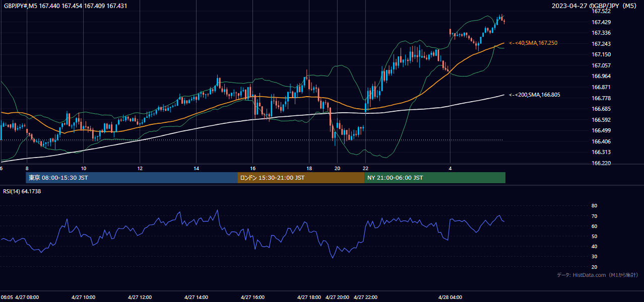The image size is (644, 302).
Task: Click the 4/27 22:00 time axis label
Action: pyautogui.click(x=366, y=297)
